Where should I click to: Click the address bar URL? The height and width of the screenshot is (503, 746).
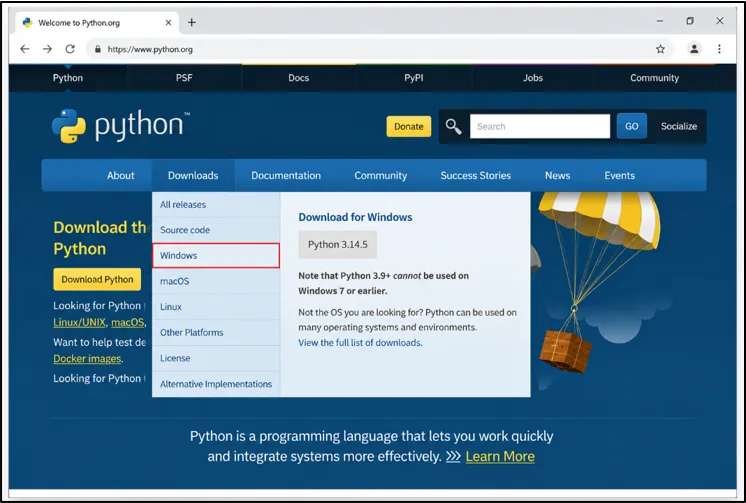[150, 49]
